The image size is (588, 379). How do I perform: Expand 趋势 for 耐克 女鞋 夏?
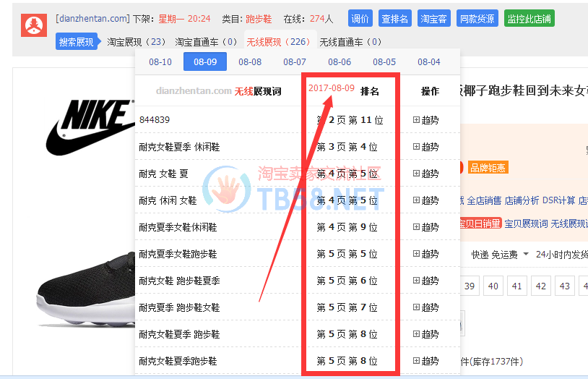426,173
